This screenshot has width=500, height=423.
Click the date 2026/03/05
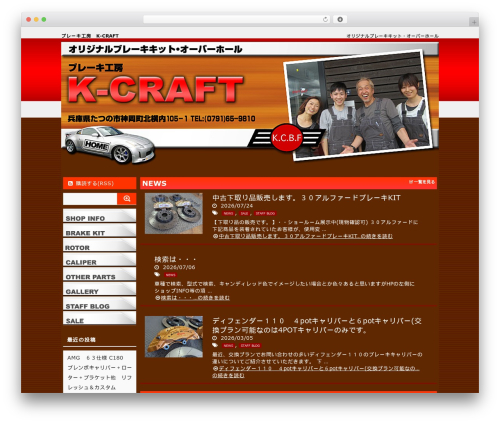[x=237, y=338]
